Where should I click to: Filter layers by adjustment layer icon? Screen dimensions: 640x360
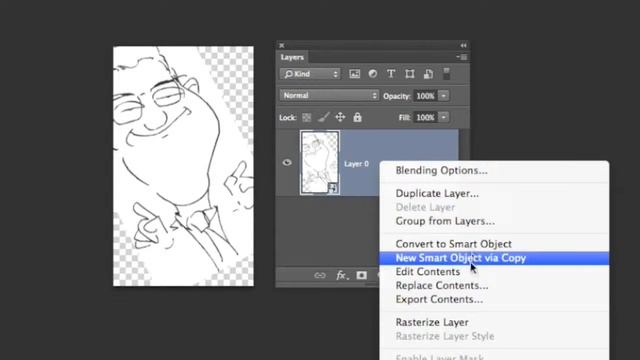pyautogui.click(x=373, y=74)
